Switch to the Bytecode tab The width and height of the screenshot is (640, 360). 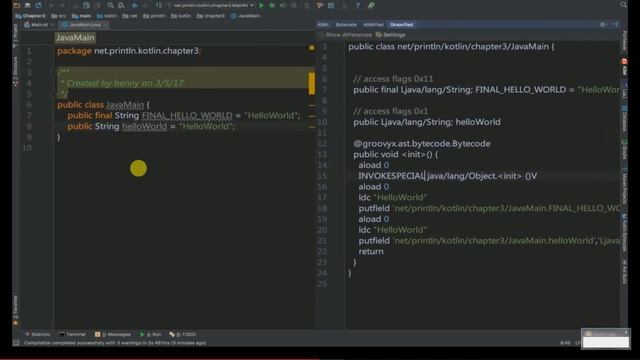[x=346, y=25]
